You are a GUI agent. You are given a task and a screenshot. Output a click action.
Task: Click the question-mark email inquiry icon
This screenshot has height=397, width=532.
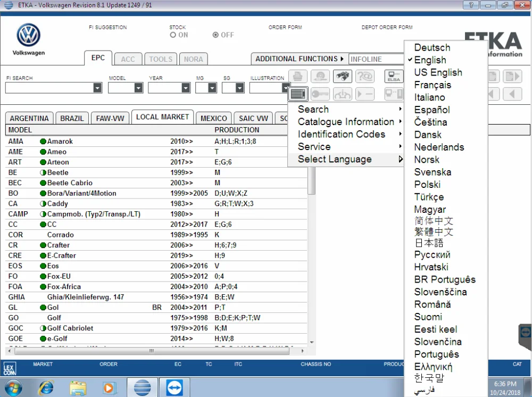(x=365, y=76)
